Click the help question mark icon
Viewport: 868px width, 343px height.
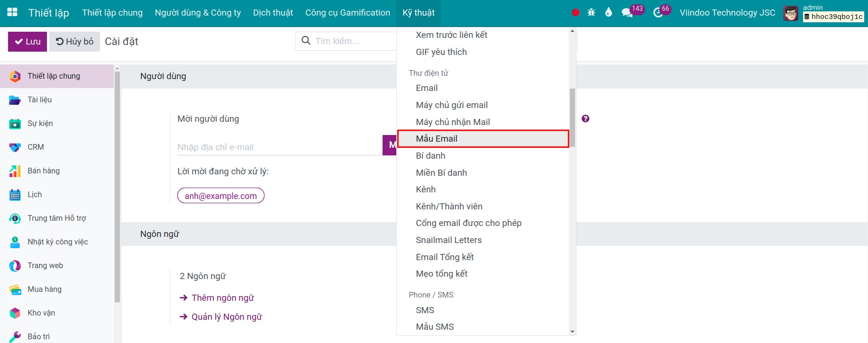click(585, 119)
